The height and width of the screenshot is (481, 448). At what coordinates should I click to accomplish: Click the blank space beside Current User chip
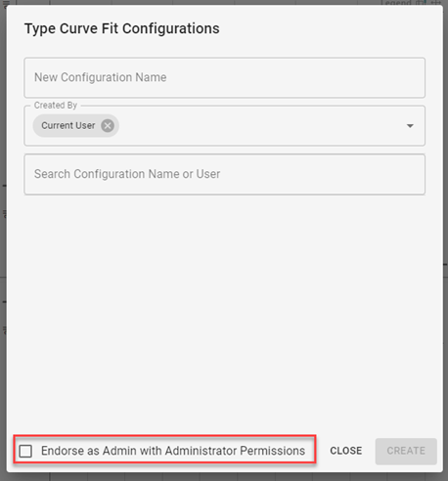(x=261, y=126)
